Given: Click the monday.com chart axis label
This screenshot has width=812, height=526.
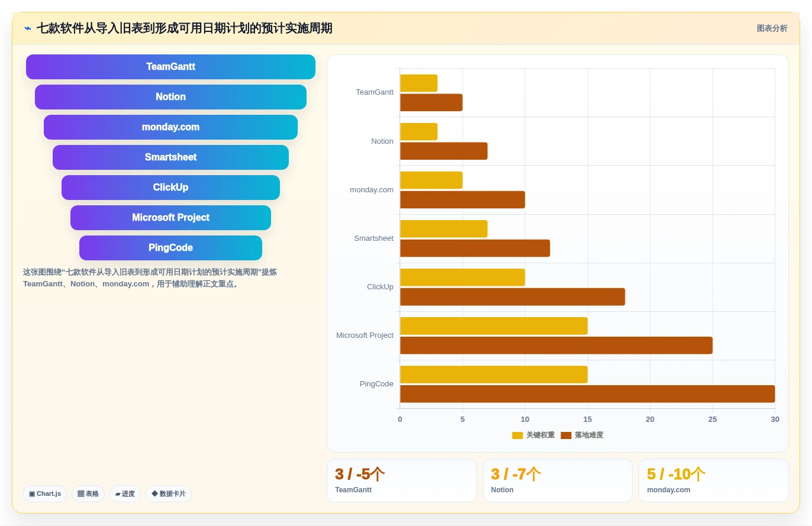Looking at the screenshot, I should pos(372,190).
